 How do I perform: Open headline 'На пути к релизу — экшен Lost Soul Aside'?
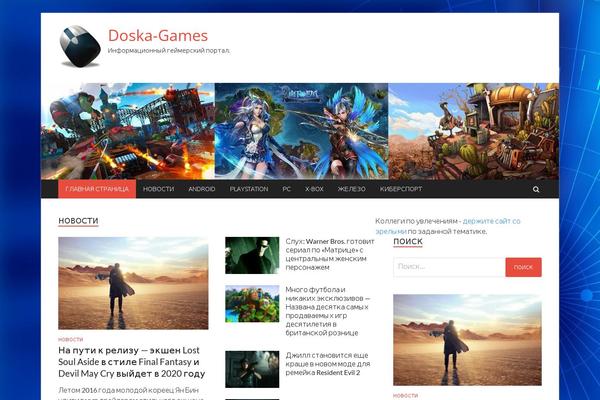(x=132, y=362)
